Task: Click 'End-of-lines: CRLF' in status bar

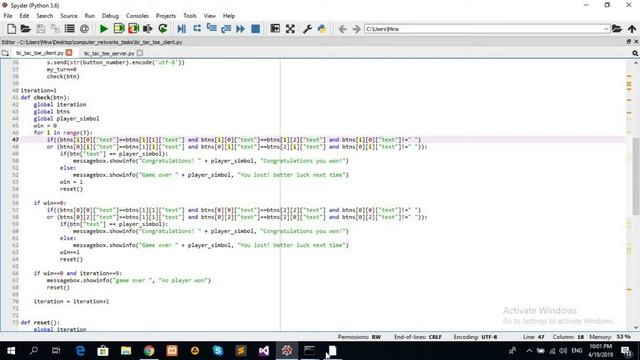Action: coord(418,337)
